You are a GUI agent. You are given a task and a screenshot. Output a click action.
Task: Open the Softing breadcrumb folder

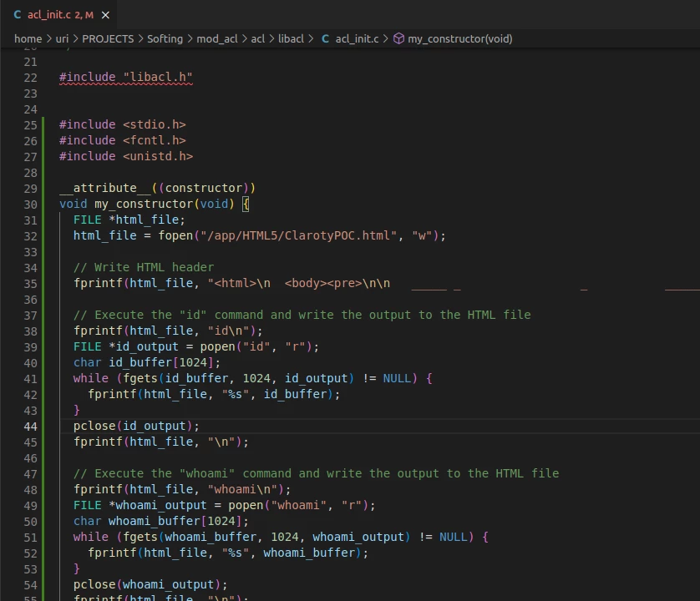[165, 38]
